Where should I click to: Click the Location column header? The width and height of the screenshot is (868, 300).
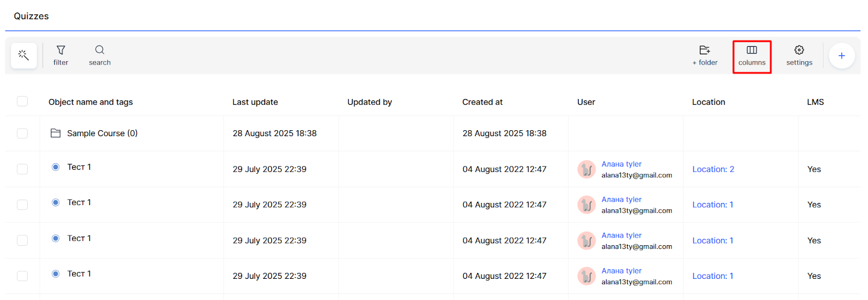[x=709, y=102]
